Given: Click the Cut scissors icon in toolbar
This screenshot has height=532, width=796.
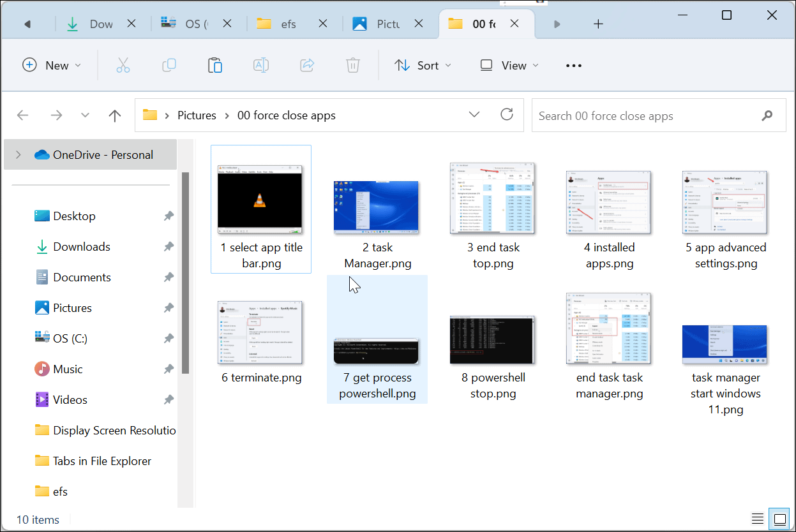Looking at the screenshot, I should (x=123, y=65).
